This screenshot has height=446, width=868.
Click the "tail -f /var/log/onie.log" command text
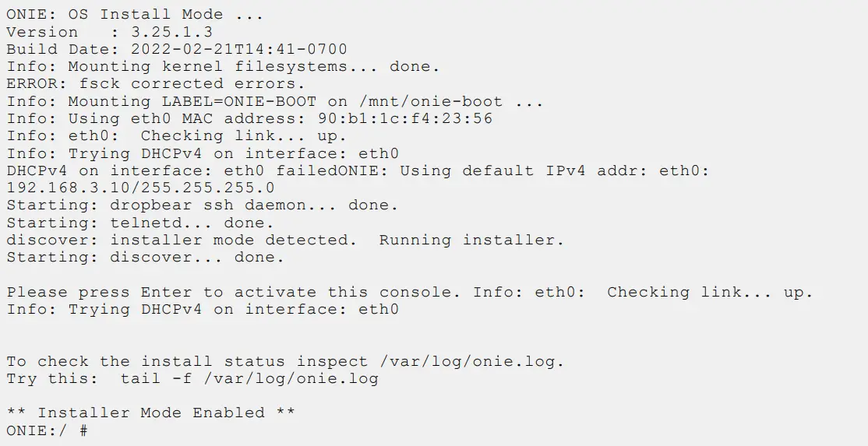(249, 379)
